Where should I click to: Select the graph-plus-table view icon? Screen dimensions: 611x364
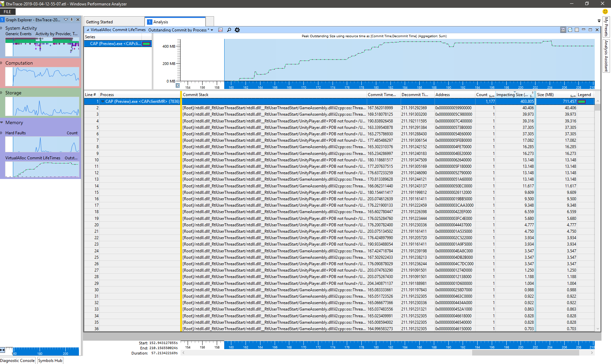click(563, 30)
